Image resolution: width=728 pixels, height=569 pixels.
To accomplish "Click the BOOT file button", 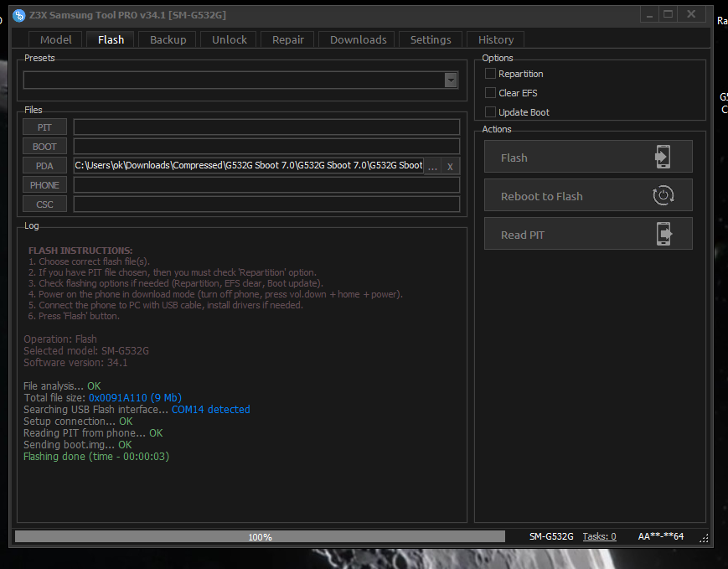I will tap(44, 147).
